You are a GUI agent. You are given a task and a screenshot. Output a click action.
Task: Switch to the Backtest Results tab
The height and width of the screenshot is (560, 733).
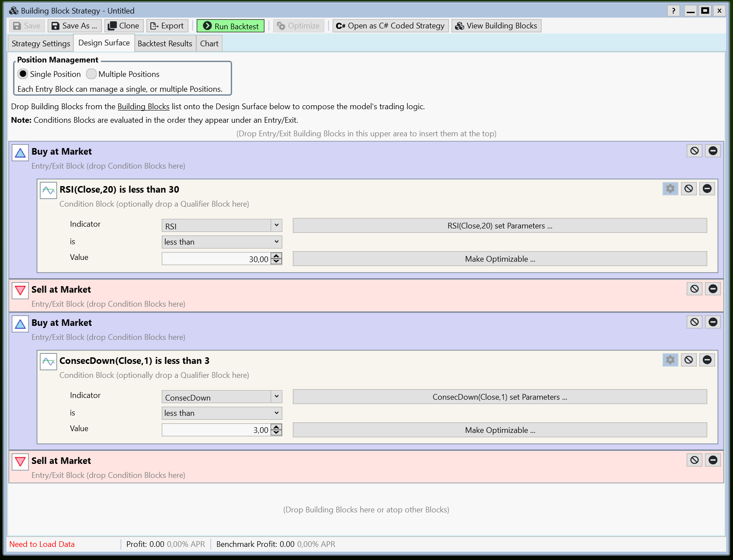pos(165,43)
